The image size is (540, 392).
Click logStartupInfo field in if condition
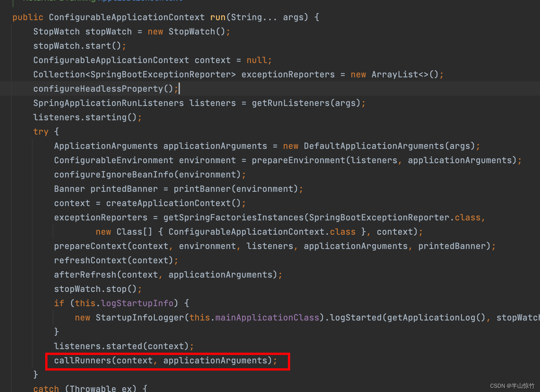point(137,303)
